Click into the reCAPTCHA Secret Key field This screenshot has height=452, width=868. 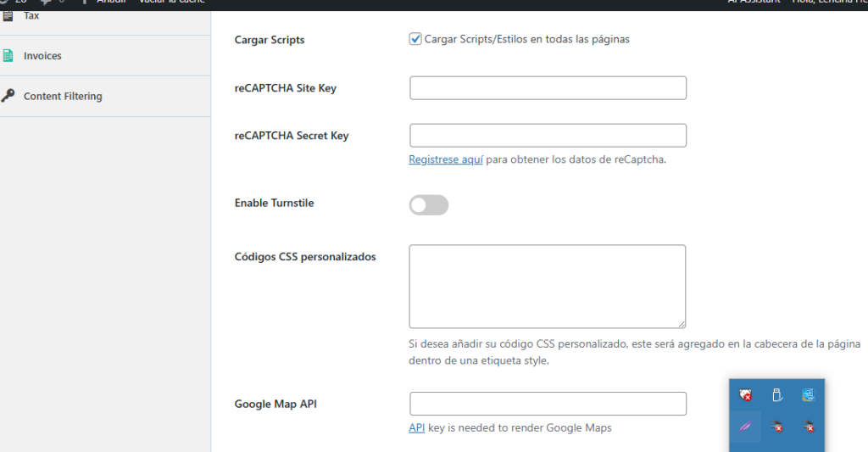click(548, 136)
